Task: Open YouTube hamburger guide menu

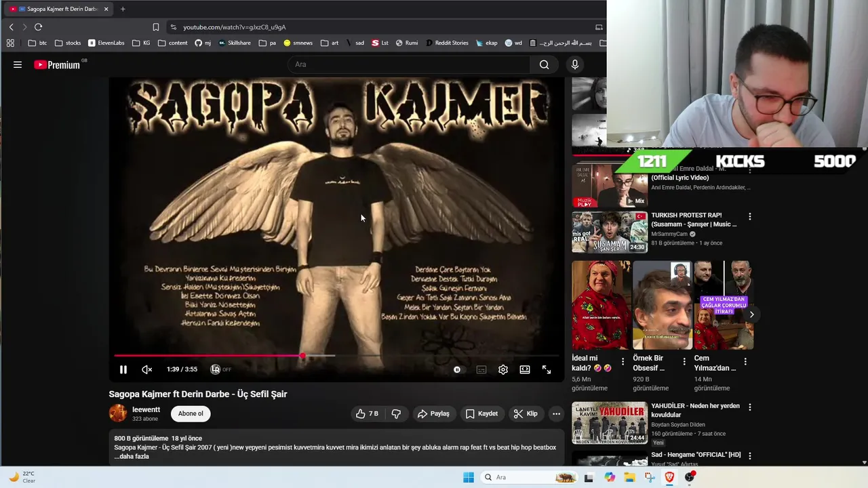Action: (18, 64)
